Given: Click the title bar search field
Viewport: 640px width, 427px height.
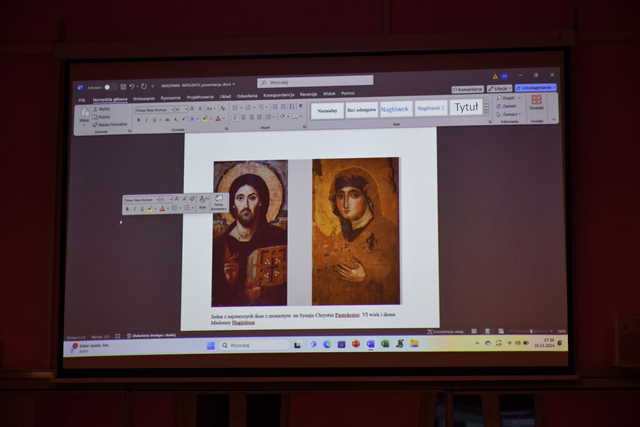Looking at the screenshot, I should coord(315,82).
